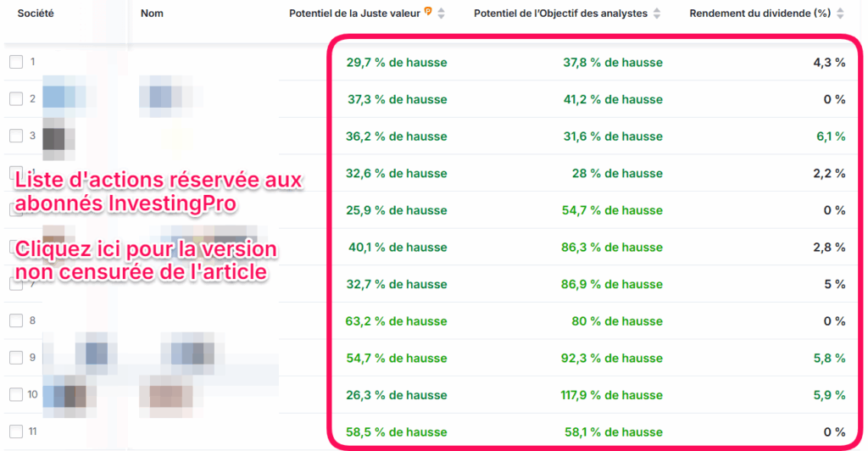Sort by Potentiel de la Juste valeur arrows
The height and width of the screenshot is (451, 868).
point(442,14)
